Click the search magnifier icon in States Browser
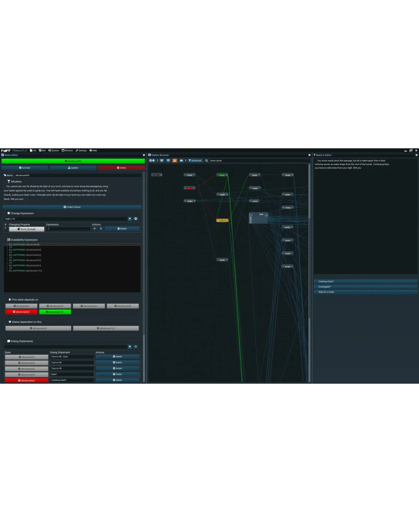The width and height of the screenshot is (419, 532). click(x=207, y=160)
